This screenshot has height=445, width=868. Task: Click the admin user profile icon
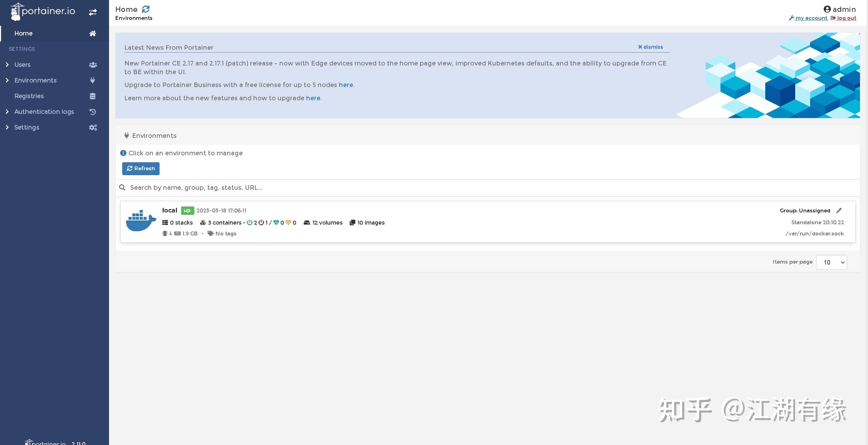[827, 9]
